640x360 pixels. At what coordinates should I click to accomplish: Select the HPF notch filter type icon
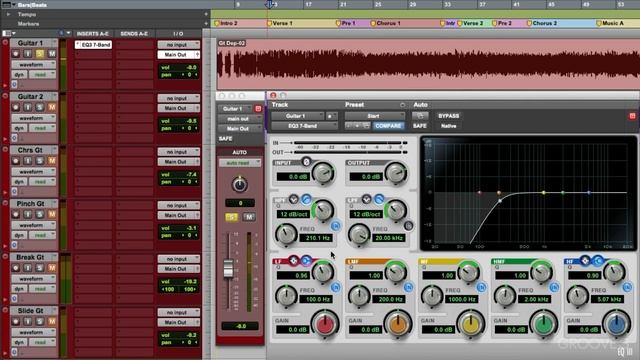point(293,199)
